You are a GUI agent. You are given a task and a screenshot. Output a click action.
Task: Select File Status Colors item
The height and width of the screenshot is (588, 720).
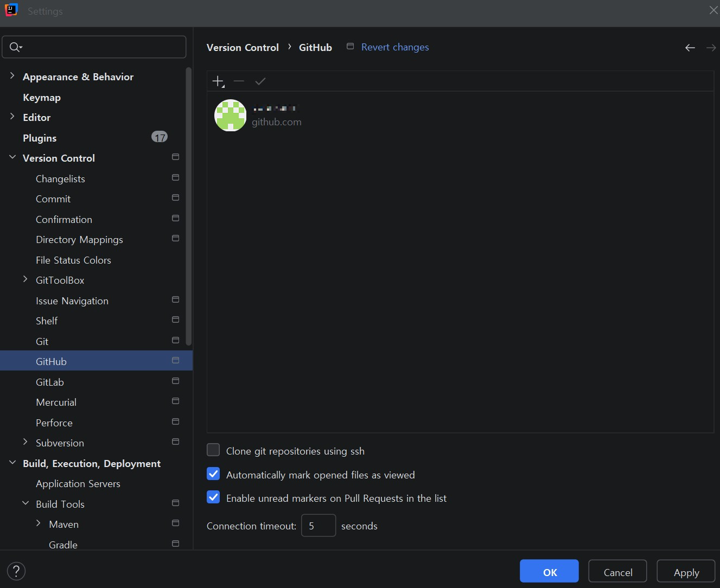[73, 260]
